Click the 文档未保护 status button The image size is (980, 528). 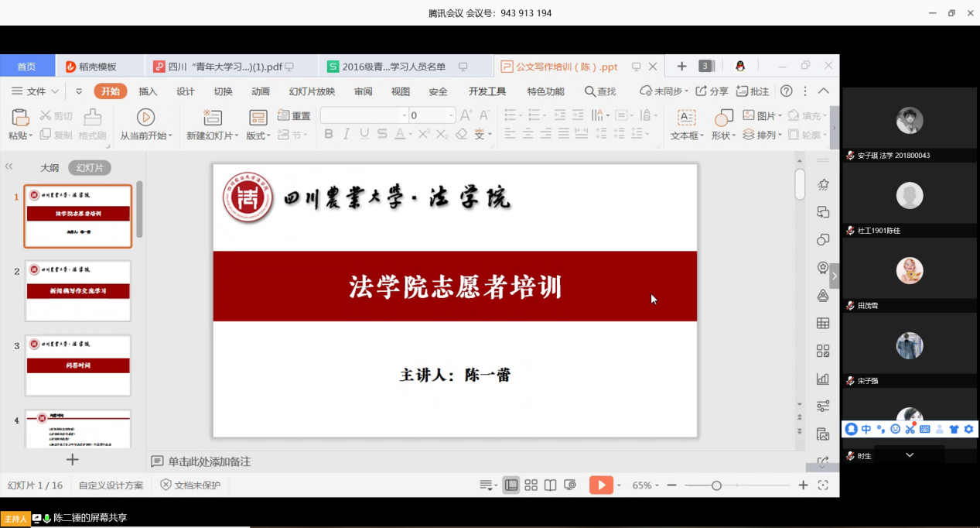click(x=190, y=485)
